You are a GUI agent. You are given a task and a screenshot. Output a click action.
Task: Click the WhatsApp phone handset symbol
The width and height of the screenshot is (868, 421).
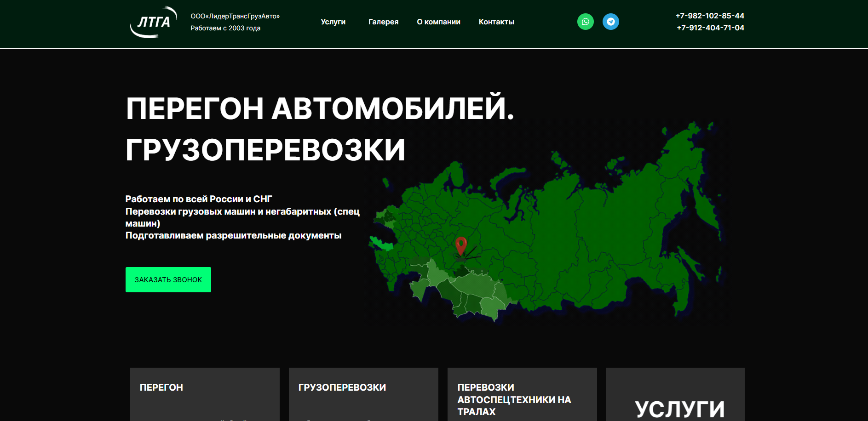(x=585, y=21)
